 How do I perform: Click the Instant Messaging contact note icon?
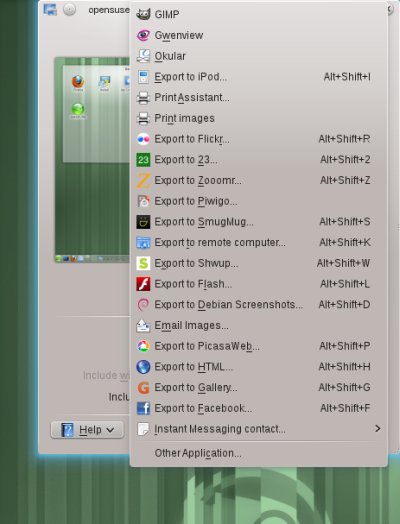pyautogui.click(x=143, y=429)
